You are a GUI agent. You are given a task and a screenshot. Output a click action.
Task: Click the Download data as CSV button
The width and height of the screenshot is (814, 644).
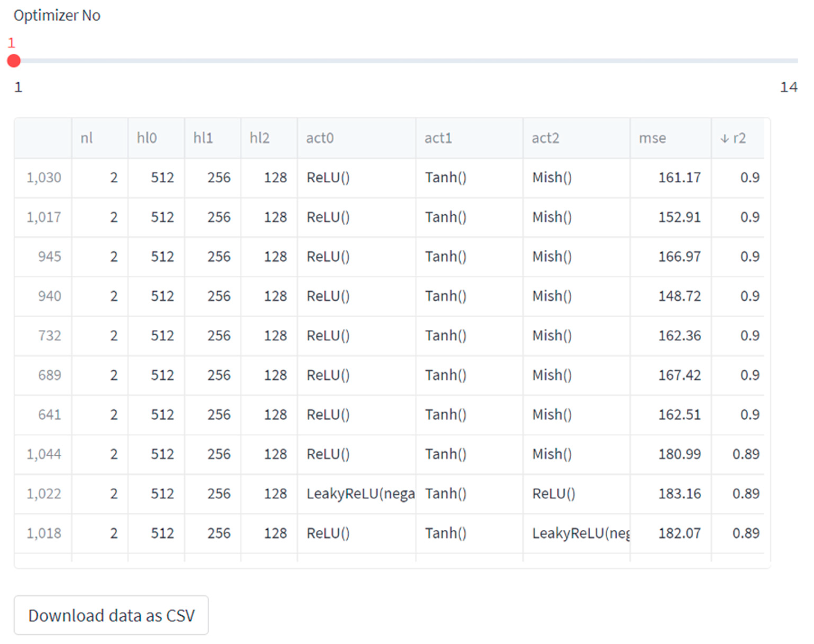[111, 615]
